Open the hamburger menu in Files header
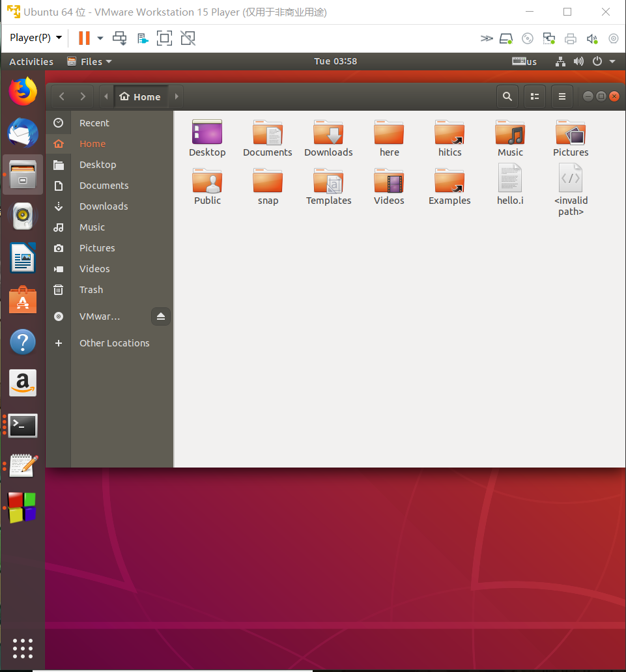 click(x=562, y=96)
